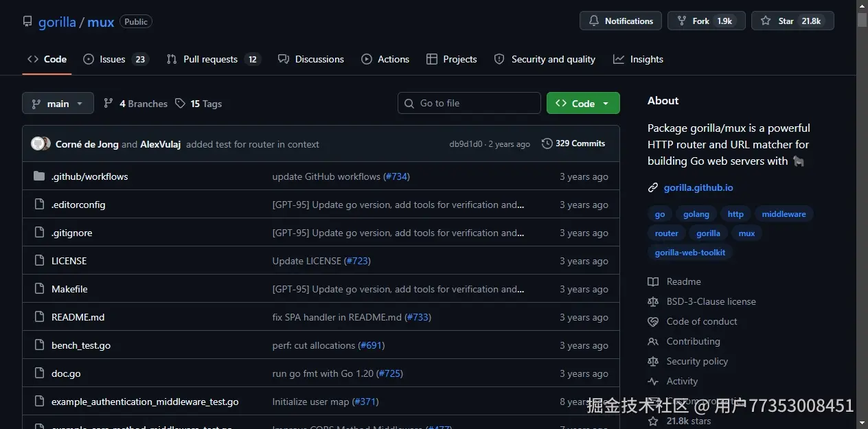Select the gorilla topic tag

tap(708, 233)
